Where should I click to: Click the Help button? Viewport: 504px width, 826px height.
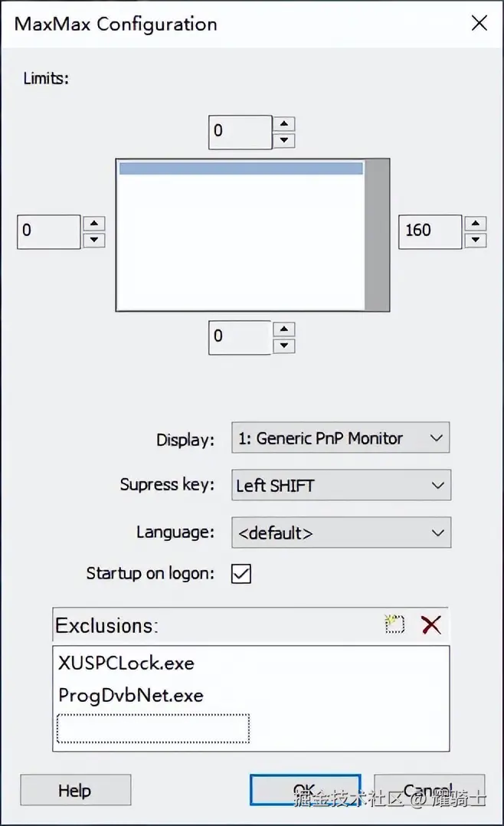(x=75, y=790)
